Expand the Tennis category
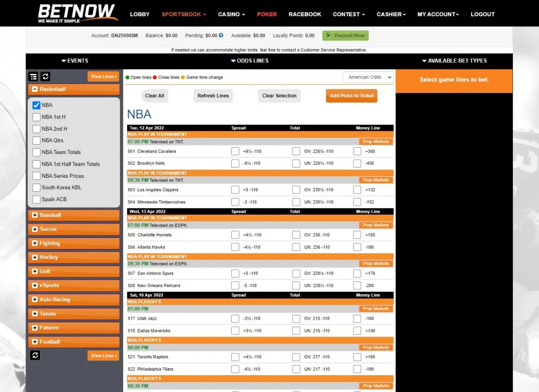This screenshot has width=539, height=392. (35, 314)
